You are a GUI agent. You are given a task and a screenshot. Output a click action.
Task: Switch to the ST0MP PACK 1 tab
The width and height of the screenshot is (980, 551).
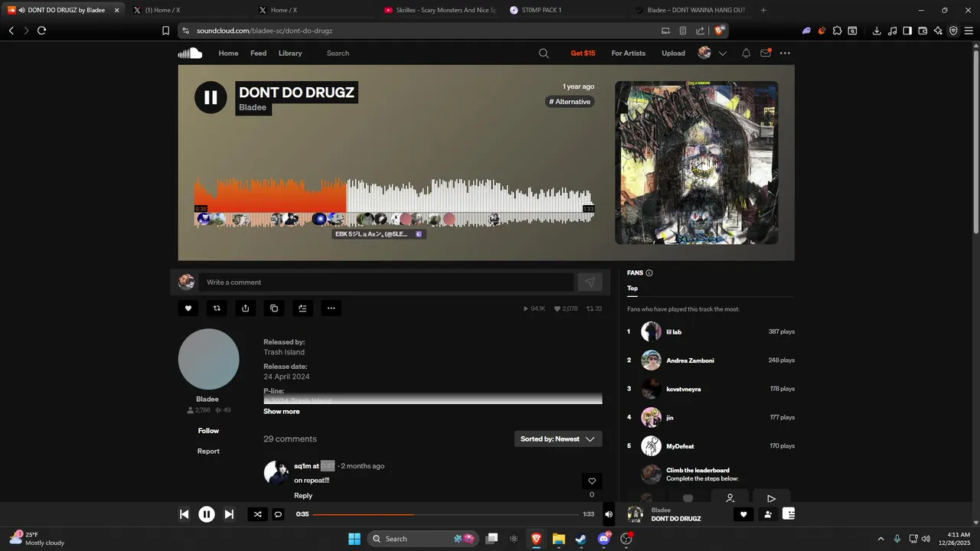click(x=566, y=10)
